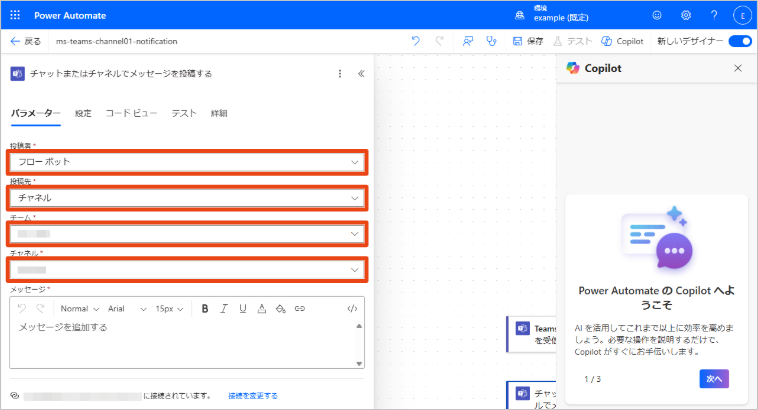The width and height of the screenshot is (758, 410).
Task: Open the environment picker icon
Action: pyautogui.click(x=520, y=15)
